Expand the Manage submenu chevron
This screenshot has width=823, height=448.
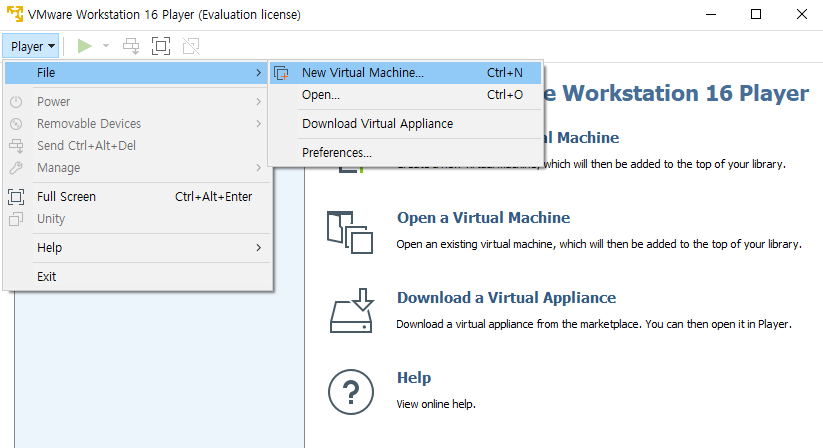[x=258, y=168]
